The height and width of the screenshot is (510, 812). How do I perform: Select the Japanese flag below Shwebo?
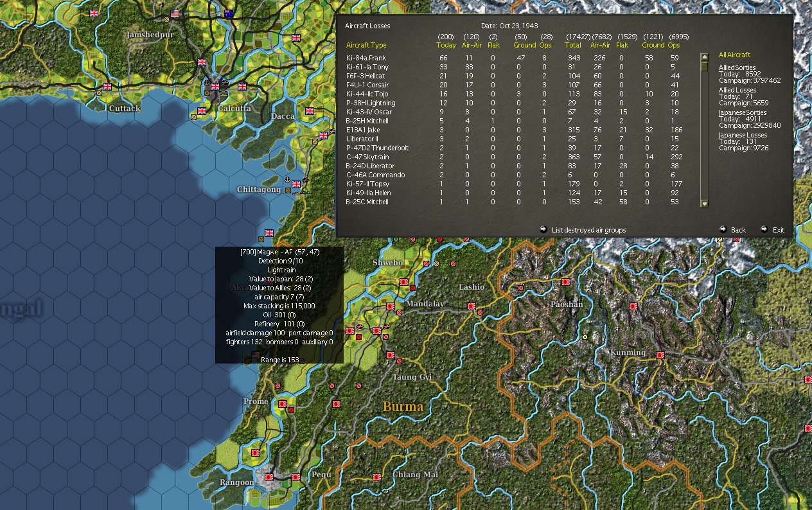(x=404, y=282)
